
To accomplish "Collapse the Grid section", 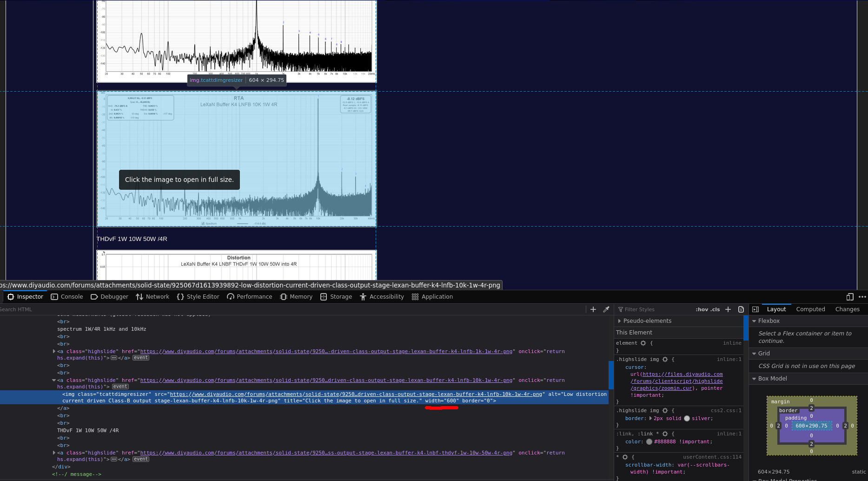I will [754, 354].
